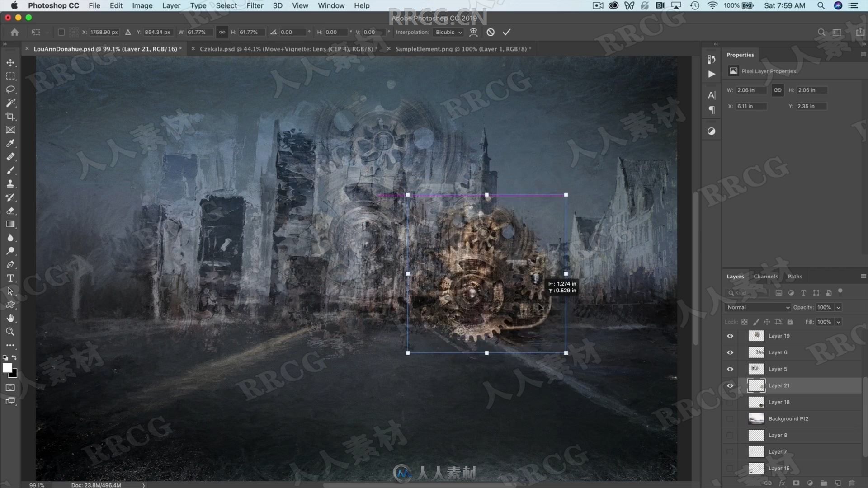Viewport: 868px width, 488px height.
Task: Open the Wi-Fi status menu
Action: point(712,5)
